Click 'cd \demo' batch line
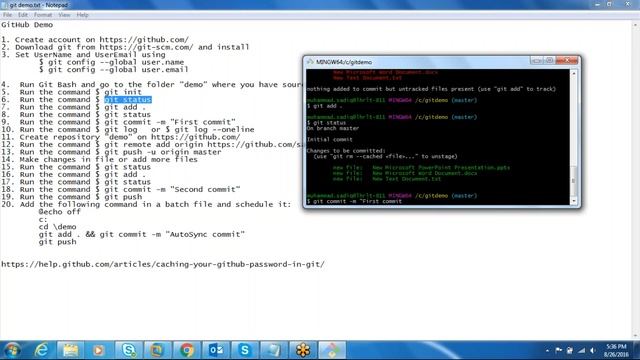 pos(58,227)
